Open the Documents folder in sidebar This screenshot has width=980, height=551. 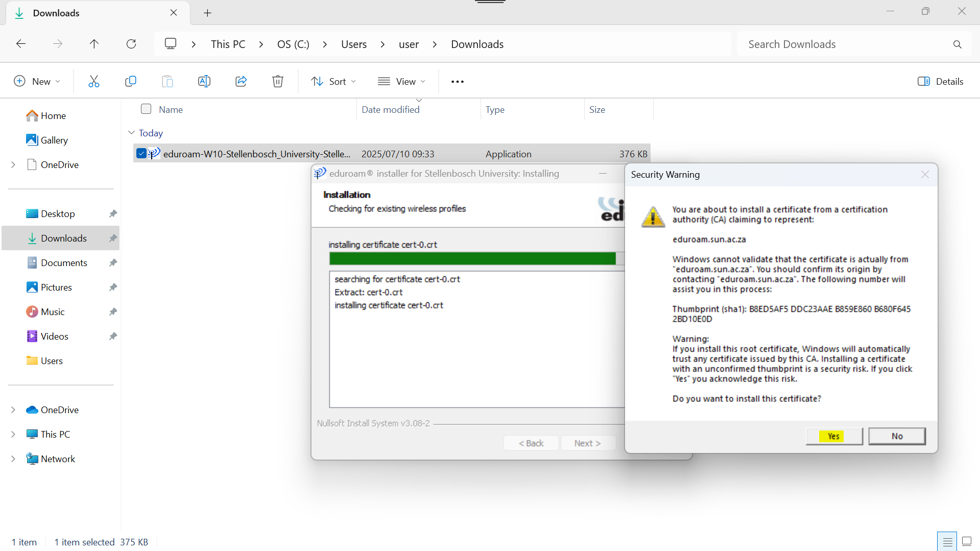(64, 262)
